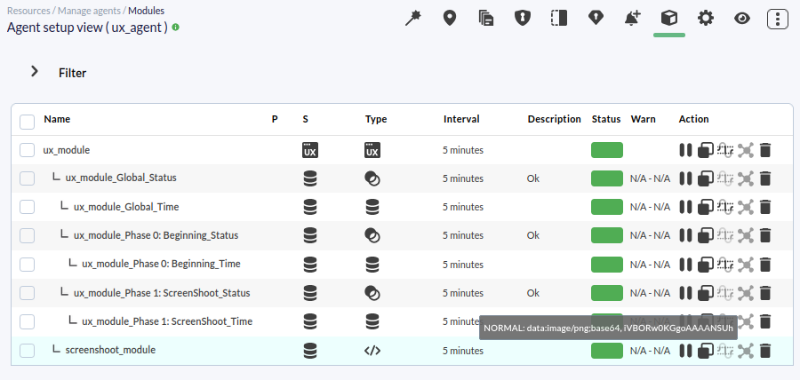
Task: Click the Interval column header
Action: (x=461, y=119)
